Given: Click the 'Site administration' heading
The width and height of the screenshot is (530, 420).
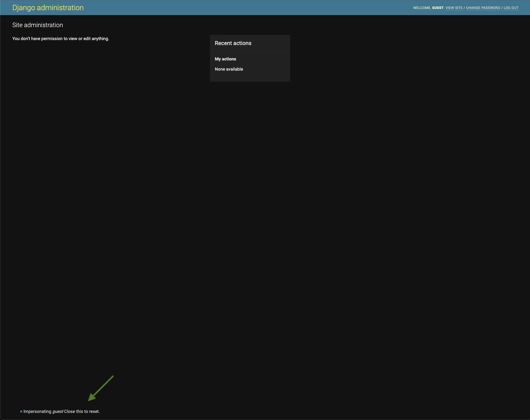Looking at the screenshot, I should point(38,25).
